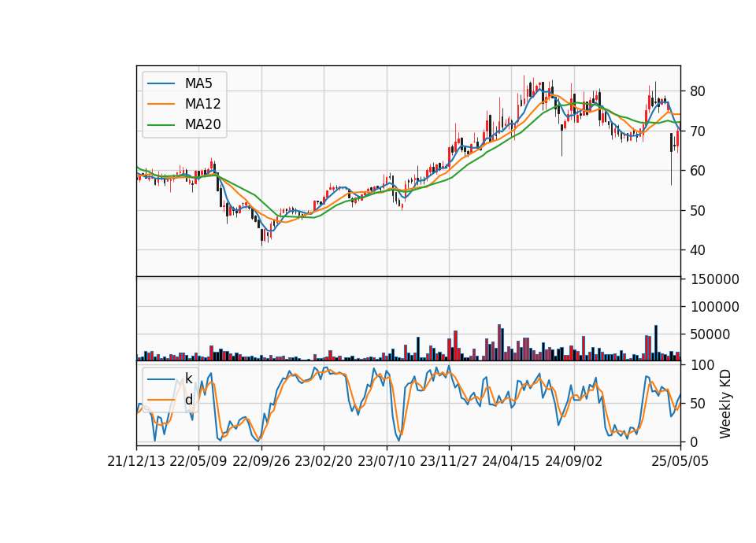Click the 24/04/15 date tick label
Viewport: 756px width, 543px height.
pyautogui.click(x=511, y=462)
